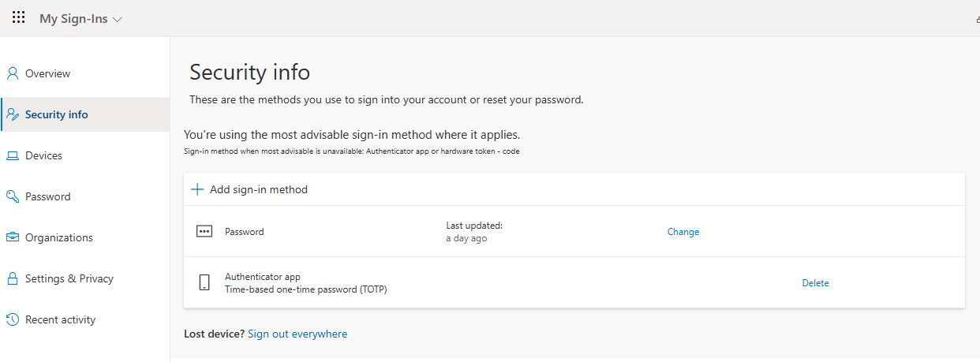Screen dimensions: 980x362
Task: Click Add sign-in method button
Action: point(249,189)
